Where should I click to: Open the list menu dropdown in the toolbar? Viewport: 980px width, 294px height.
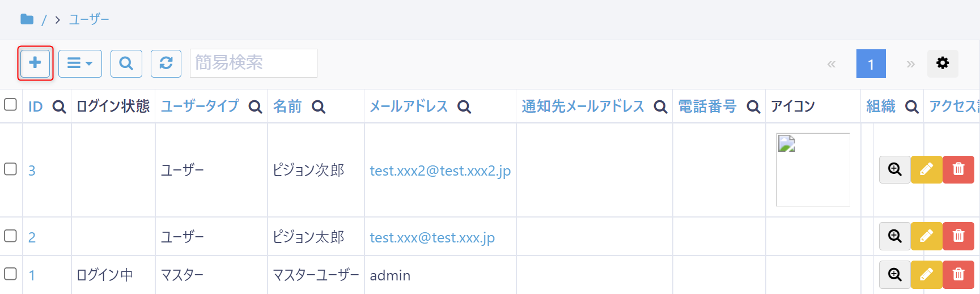click(x=80, y=63)
